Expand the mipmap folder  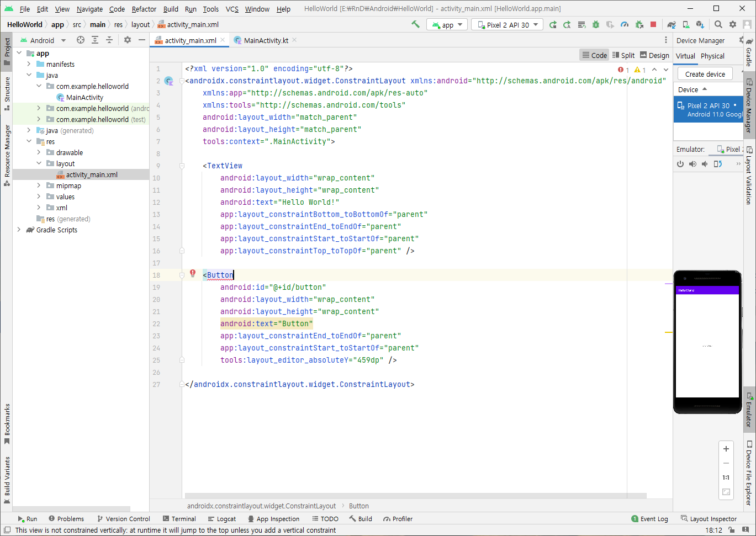click(x=39, y=185)
